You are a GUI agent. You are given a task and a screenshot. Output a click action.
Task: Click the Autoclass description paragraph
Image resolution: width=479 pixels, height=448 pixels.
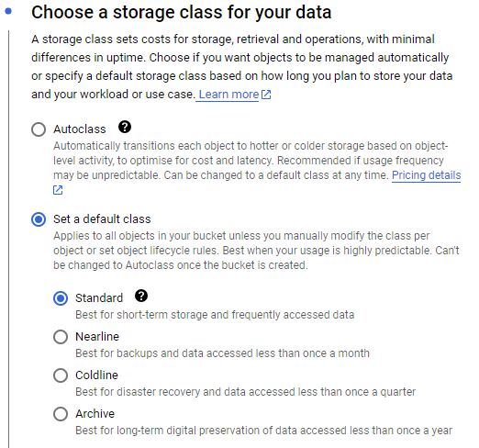coord(257,168)
